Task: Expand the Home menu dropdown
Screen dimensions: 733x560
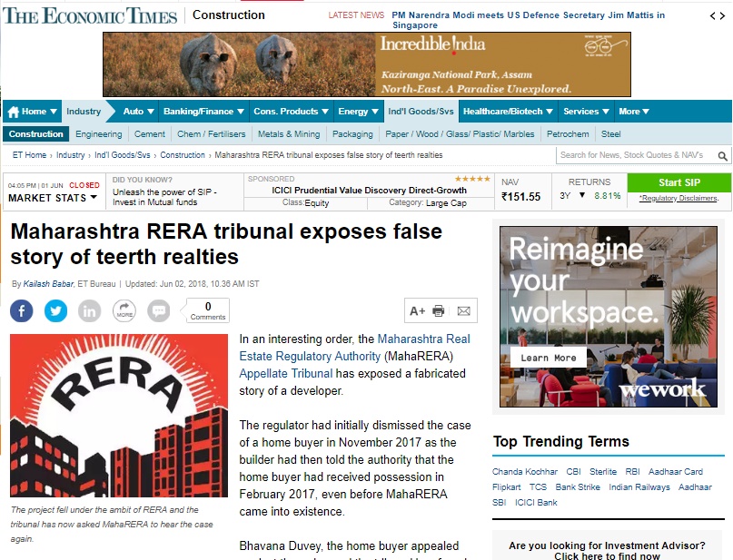Action: pos(54,112)
